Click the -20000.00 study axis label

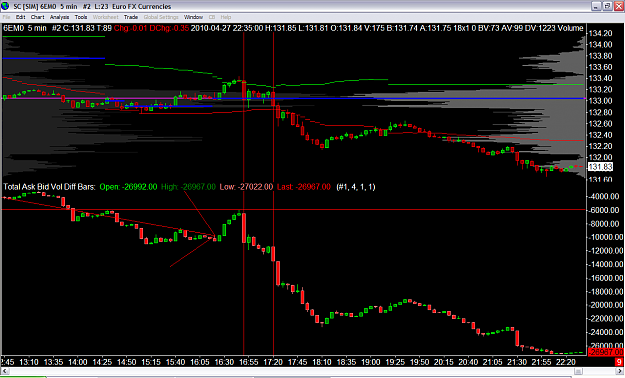tap(605, 305)
